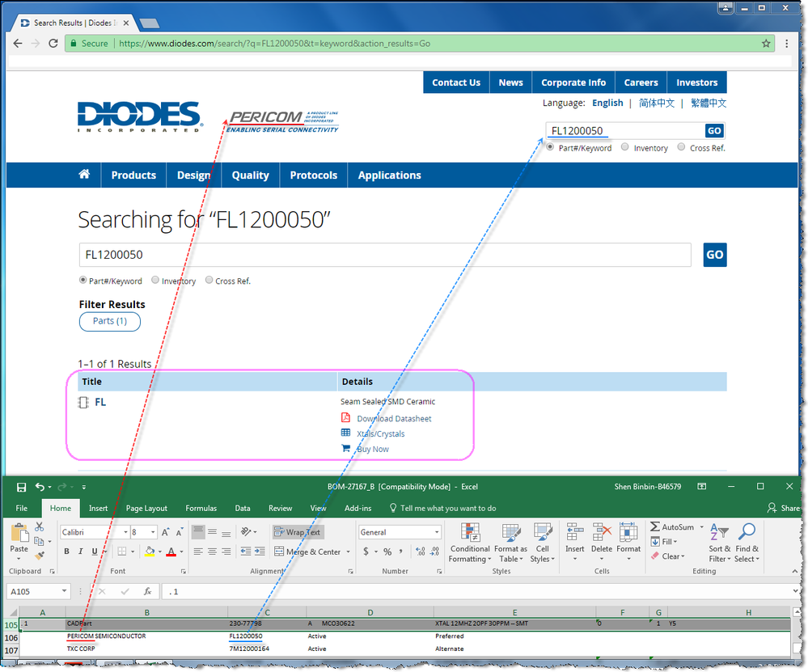Pick the yellow fill color button
Screen dimensions: 808x672
pyautogui.click(x=150, y=552)
